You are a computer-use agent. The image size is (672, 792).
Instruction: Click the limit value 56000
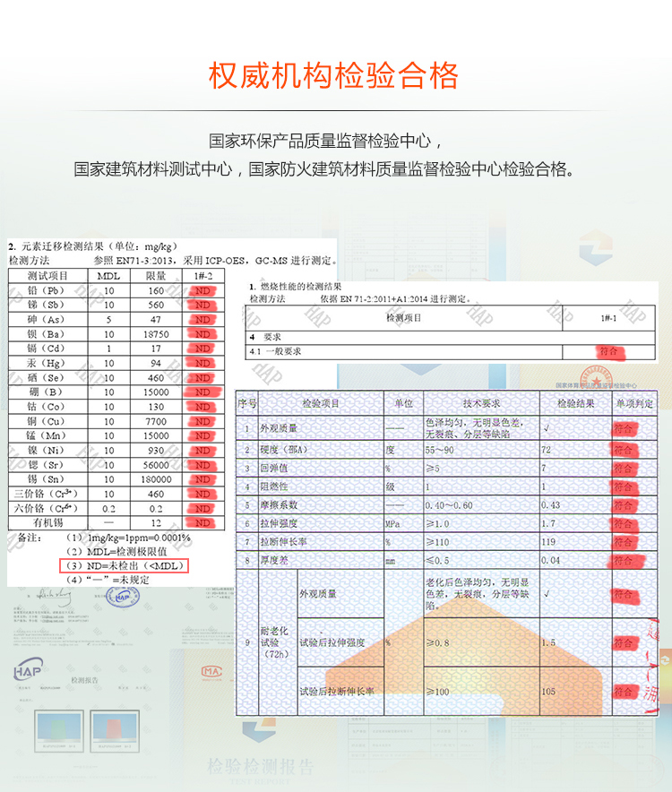point(156,465)
